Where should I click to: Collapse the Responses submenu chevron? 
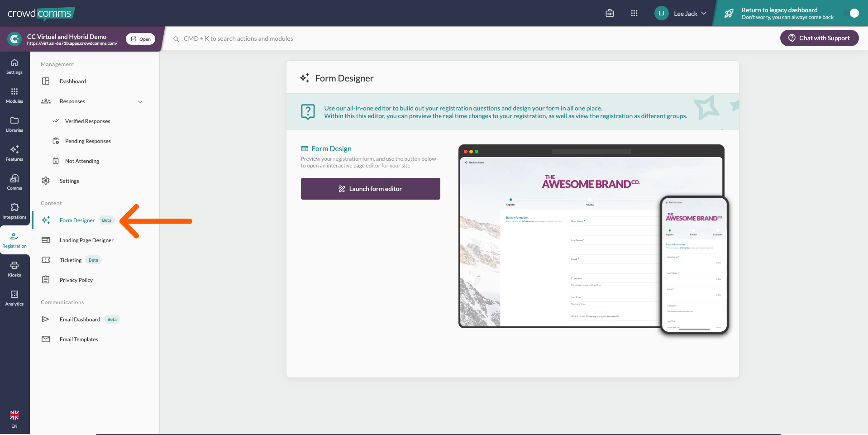(x=140, y=102)
